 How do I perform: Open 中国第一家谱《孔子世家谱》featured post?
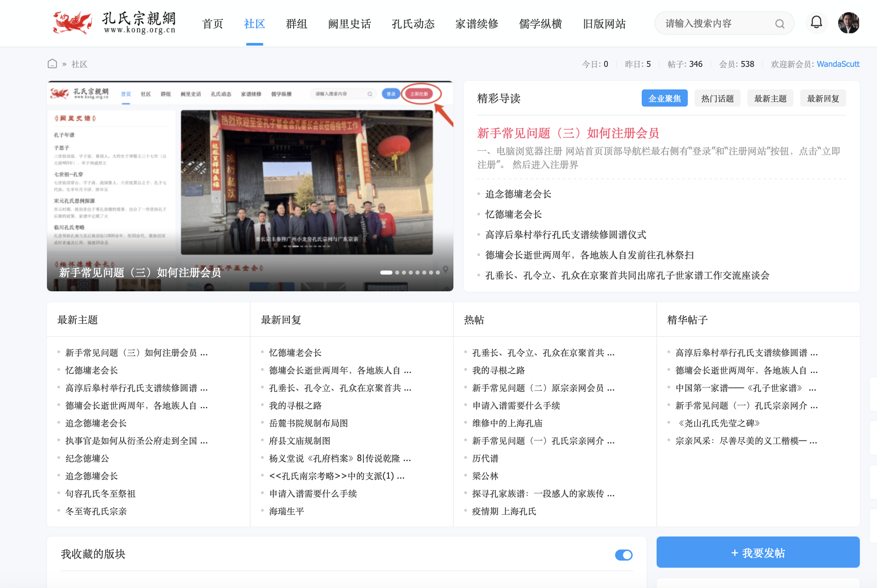[x=746, y=388]
